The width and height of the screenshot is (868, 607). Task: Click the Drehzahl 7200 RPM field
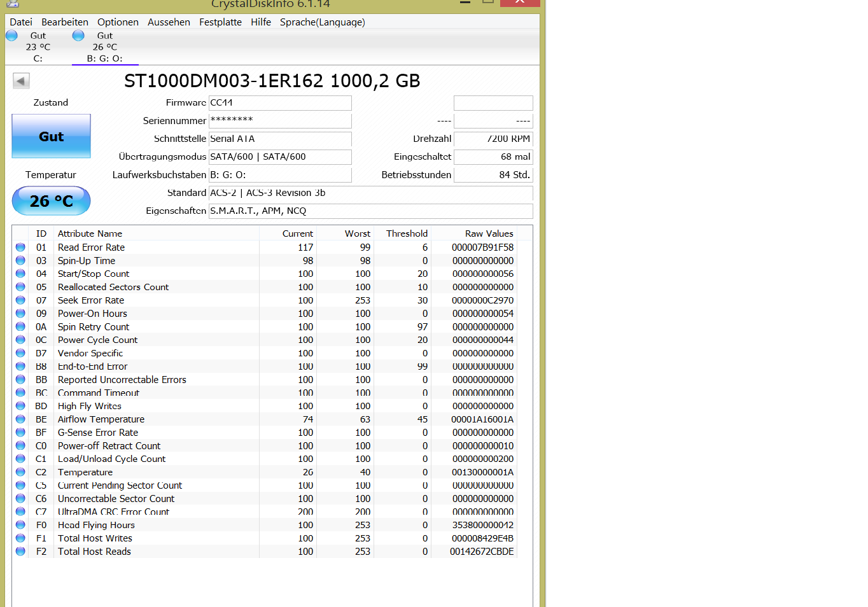click(x=493, y=139)
